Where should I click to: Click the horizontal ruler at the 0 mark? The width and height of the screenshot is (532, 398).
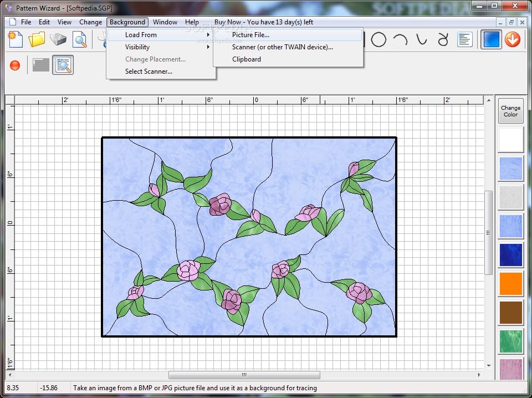[x=256, y=100]
